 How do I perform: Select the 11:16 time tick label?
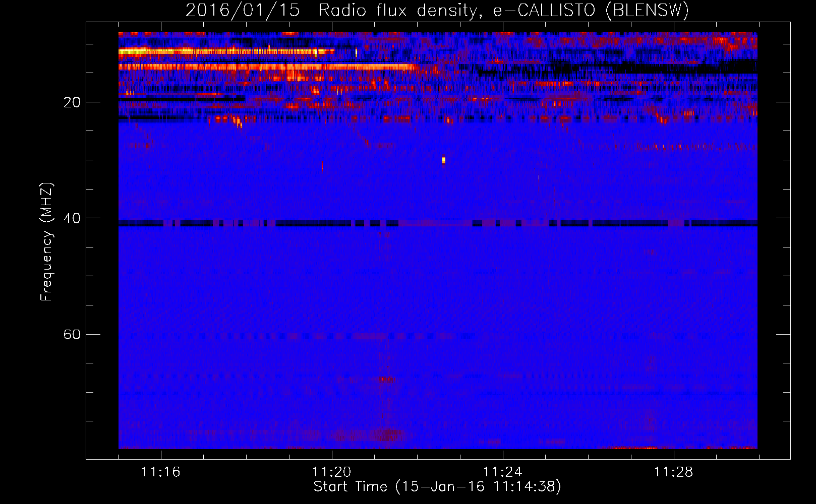tap(160, 472)
